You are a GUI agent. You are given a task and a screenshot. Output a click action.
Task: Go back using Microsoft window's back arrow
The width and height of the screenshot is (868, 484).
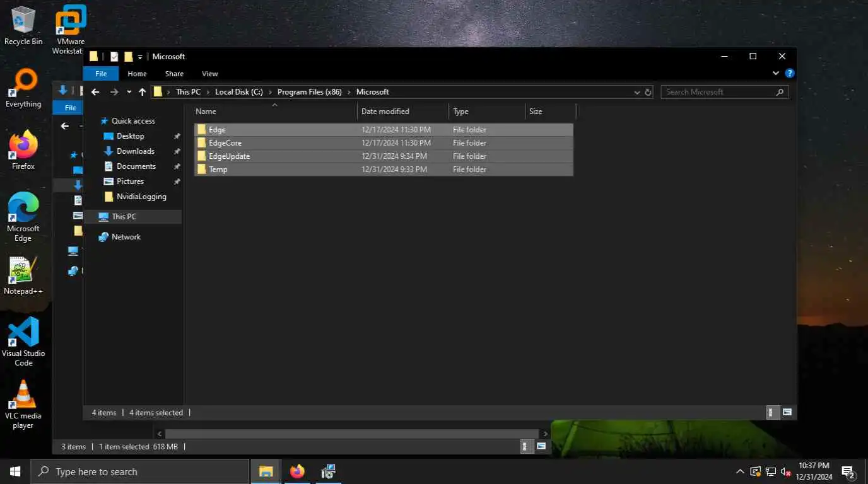click(95, 92)
